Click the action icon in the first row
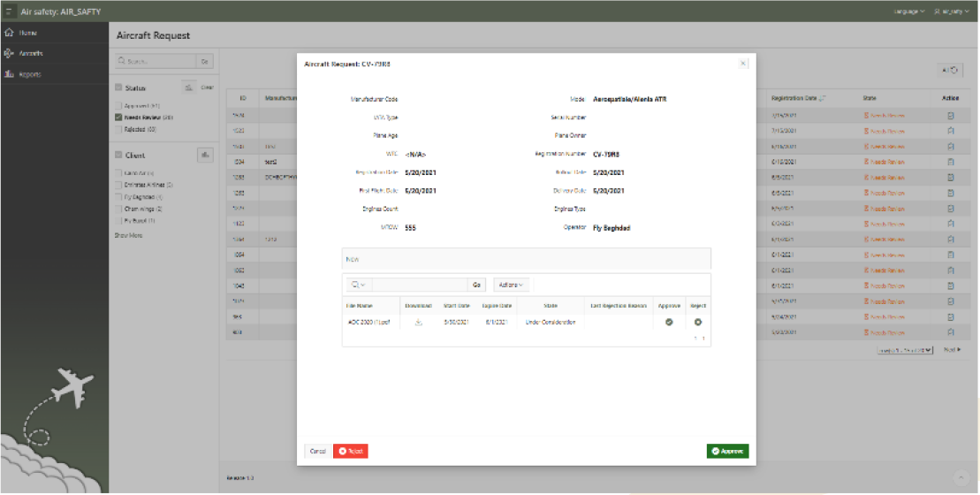The image size is (980, 495). (x=951, y=116)
